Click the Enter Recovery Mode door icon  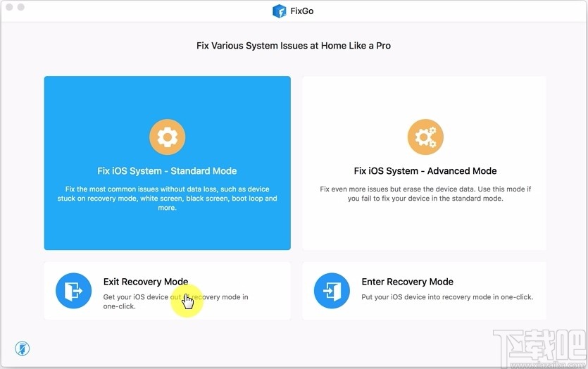(x=332, y=291)
